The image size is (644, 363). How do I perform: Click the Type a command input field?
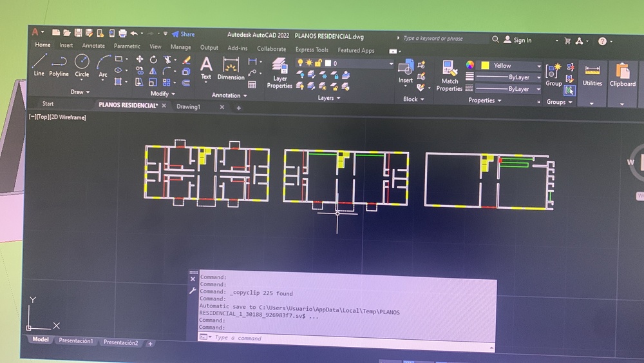tap(348, 338)
